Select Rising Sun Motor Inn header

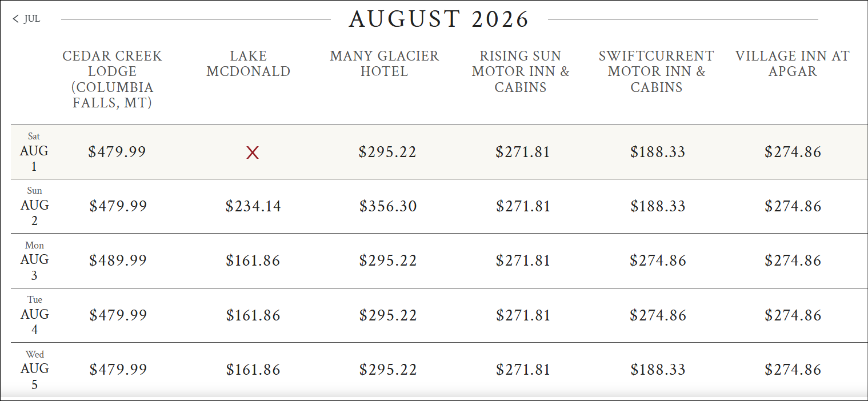[x=521, y=71]
